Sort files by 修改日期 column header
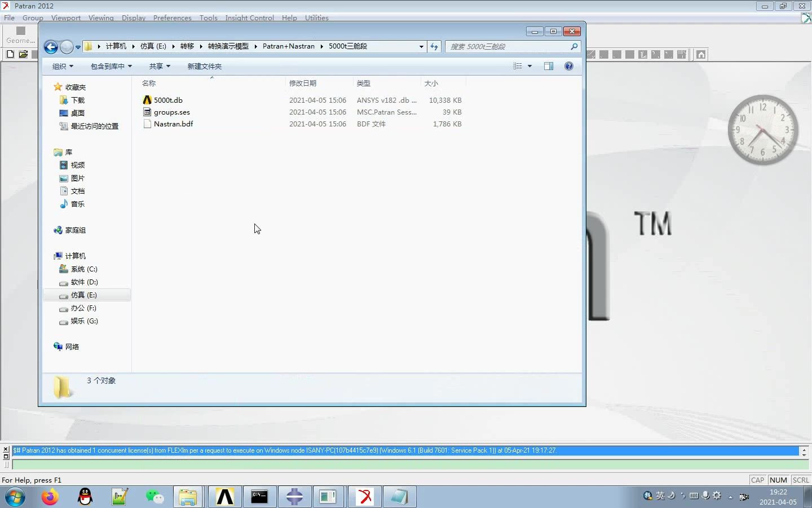Screen dimensions: 812x508 pyautogui.click(x=303, y=83)
